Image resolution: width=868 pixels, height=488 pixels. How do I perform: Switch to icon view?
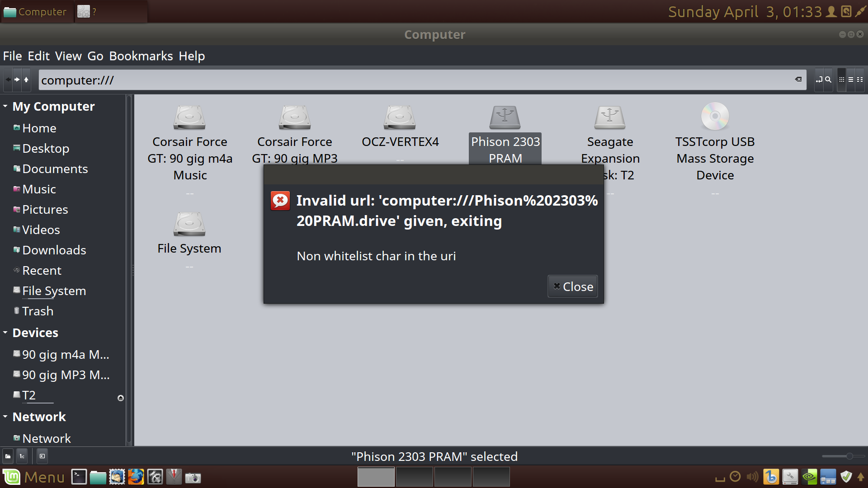pyautogui.click(x=841, y=80)
